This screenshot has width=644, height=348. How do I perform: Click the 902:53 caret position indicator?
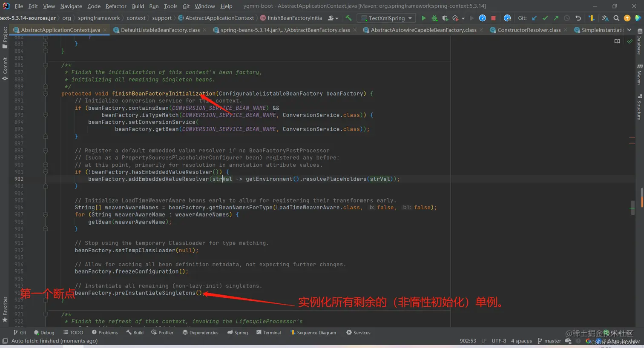[x=468, y=341]
